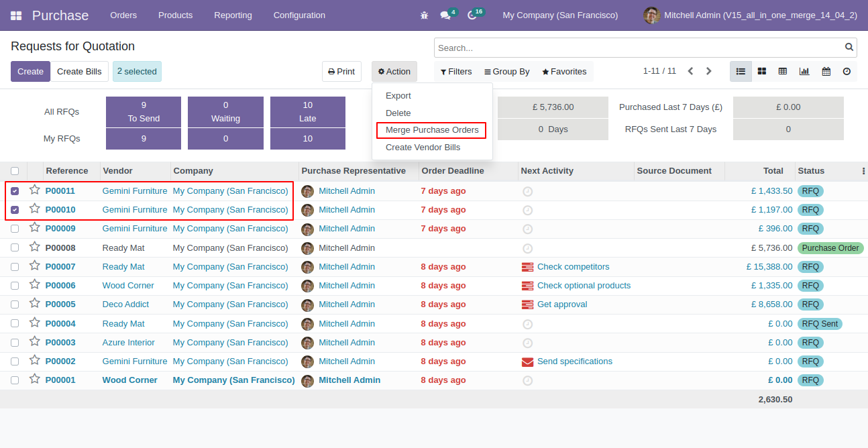Uncheck the P00010 row checkbox
This screenshot has height=448, width=868.
coord(15,210)
